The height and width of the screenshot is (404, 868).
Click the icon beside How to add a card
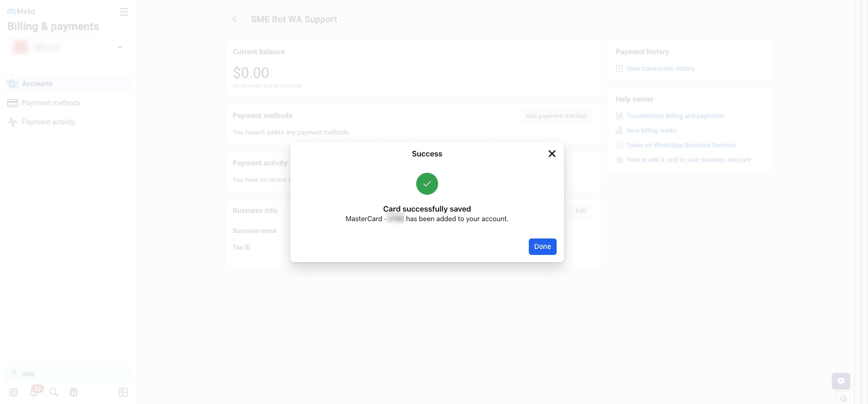tap(620, 160)
